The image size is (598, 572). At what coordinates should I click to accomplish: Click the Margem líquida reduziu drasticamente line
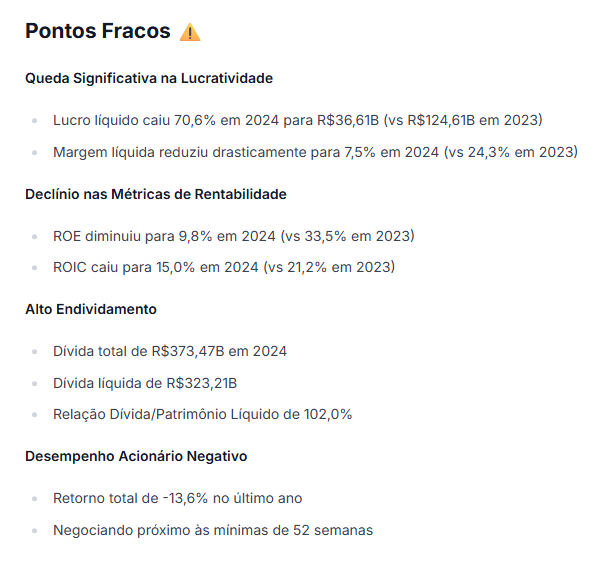pos(315,152)
